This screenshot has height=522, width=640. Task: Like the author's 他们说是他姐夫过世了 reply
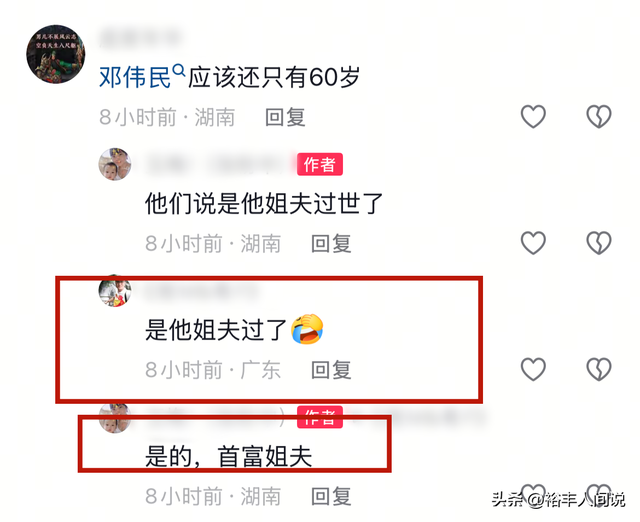pyautogui.click(x=533, y=243)
